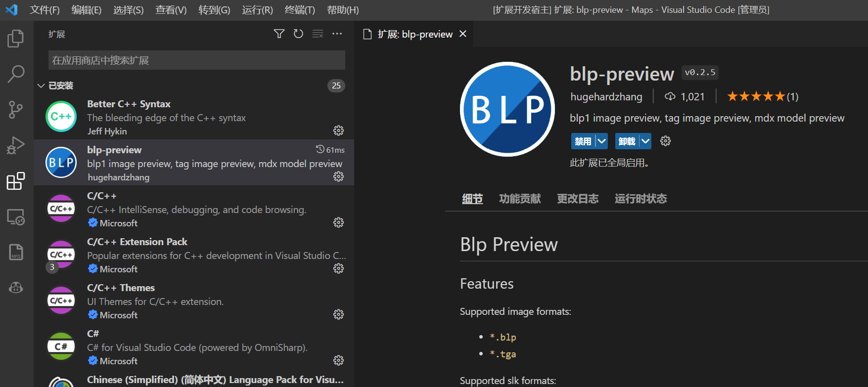
Task: Open the 终端(T) menu
Action: 300,10
